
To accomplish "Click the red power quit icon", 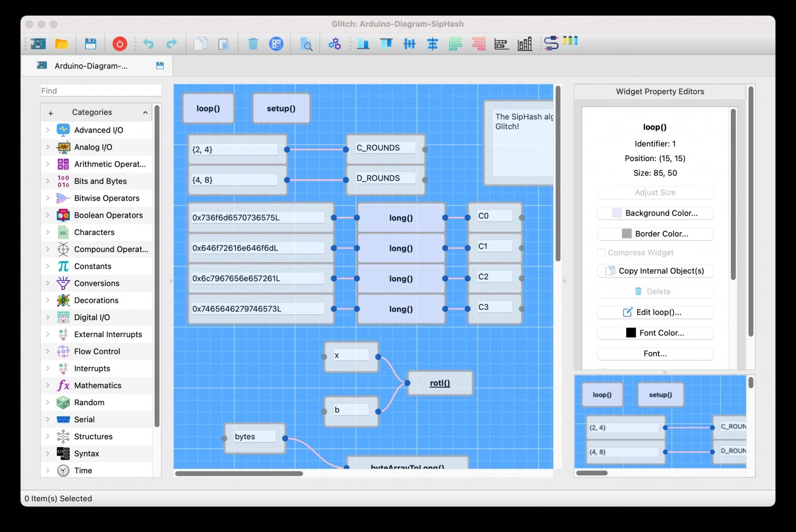I will tap(119, 44).
